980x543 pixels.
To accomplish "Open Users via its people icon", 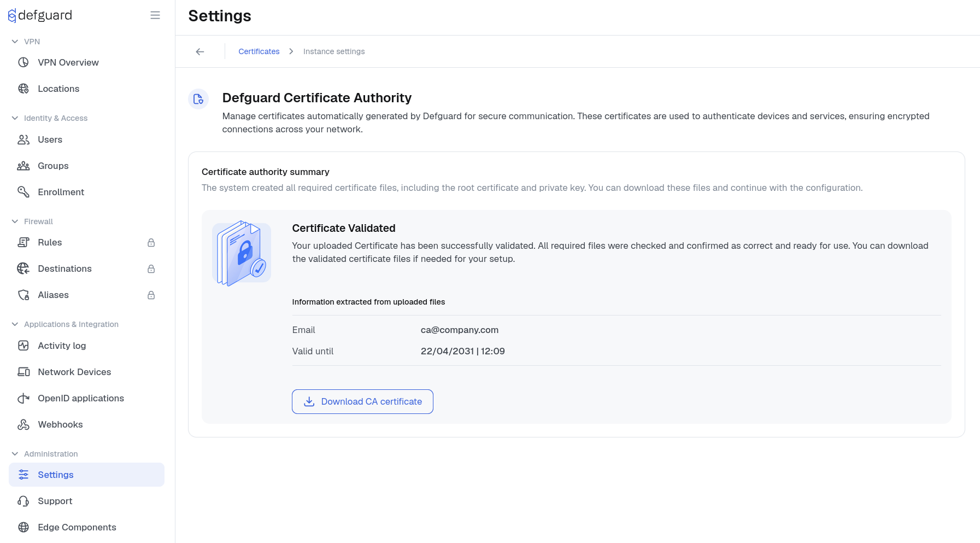I will coord(24,139).
